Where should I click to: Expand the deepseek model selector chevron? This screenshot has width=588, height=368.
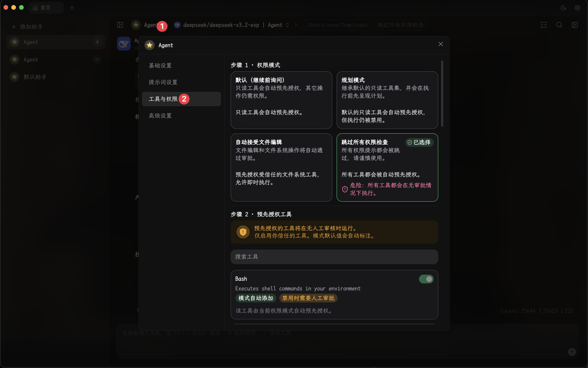[x=287, y=25]
